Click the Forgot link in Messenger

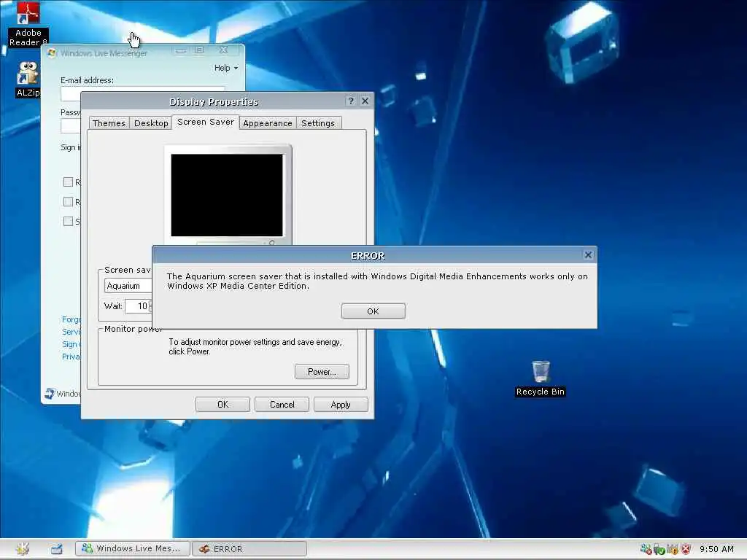pos(71,319)
